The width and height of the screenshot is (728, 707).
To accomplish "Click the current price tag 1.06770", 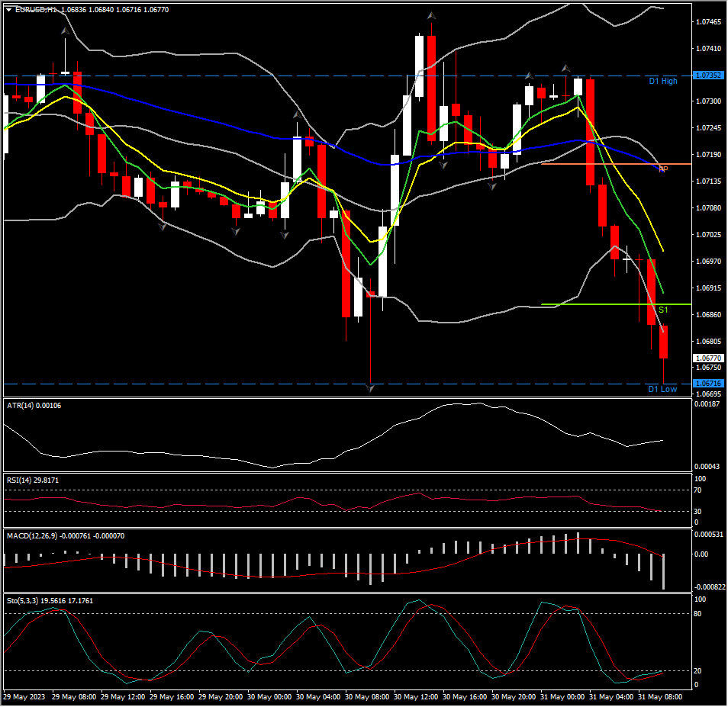I will click(708, 358).
